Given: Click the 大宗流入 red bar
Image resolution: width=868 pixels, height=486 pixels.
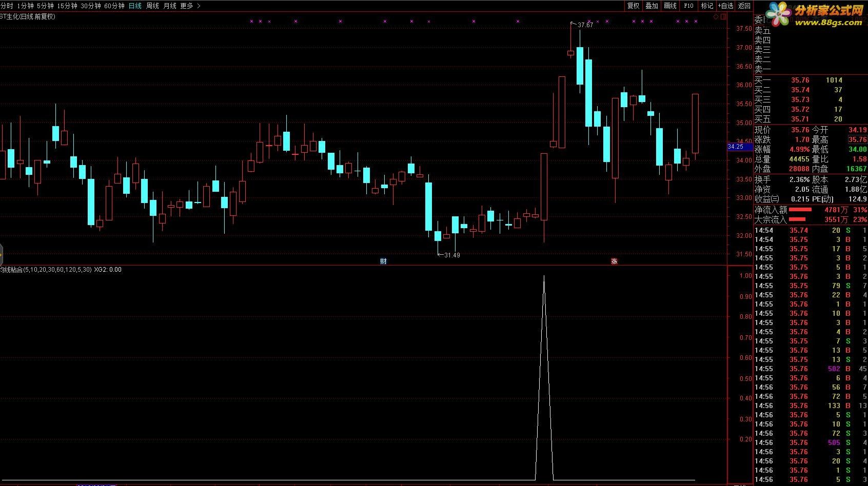Looking at the screenshot, I should click(x=797, y=219).
